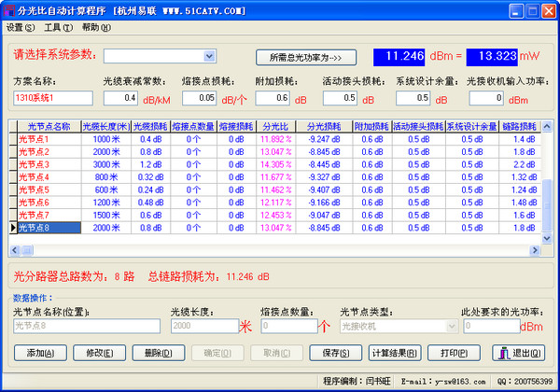
Task: Click the application icon in the title bar
Action: coord(9,10)
